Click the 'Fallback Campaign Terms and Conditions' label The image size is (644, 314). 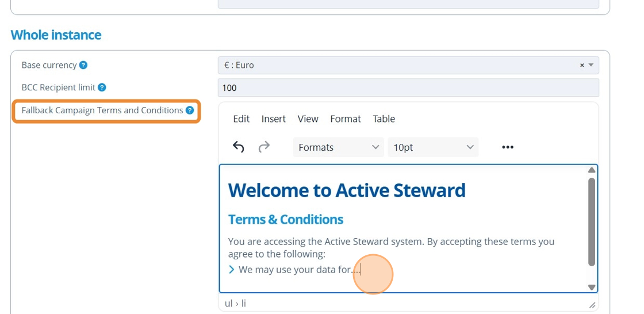pos(102,110)
